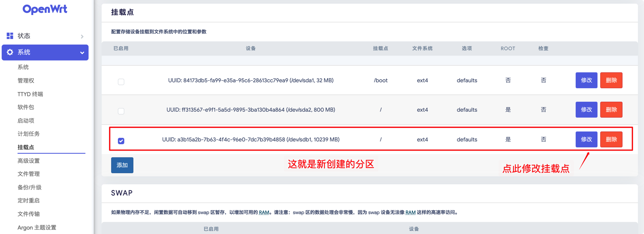This screenshot has width=644, height=234.
Task: Delete the /dev/sdb1 mount entry
Action: click(611, 139)
